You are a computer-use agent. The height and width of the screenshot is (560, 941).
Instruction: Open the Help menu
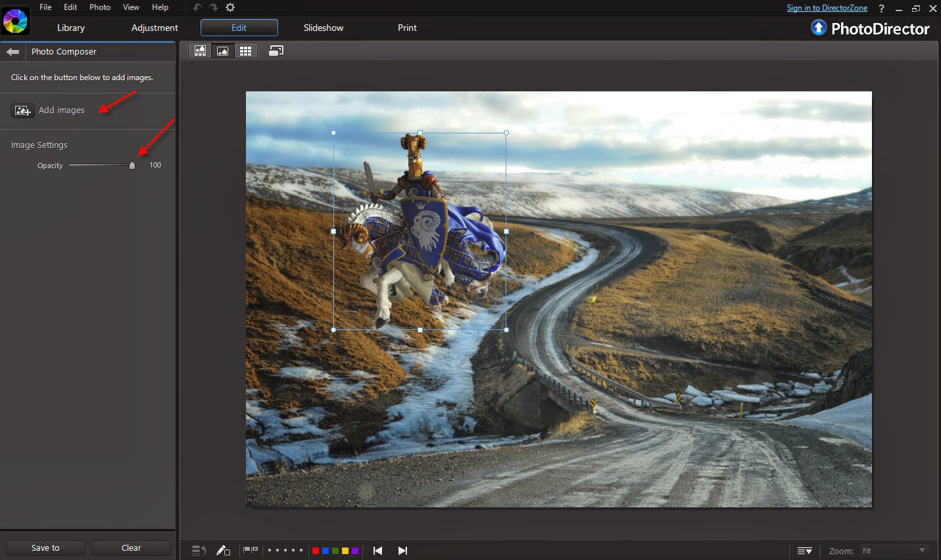[x=160, y=7]
